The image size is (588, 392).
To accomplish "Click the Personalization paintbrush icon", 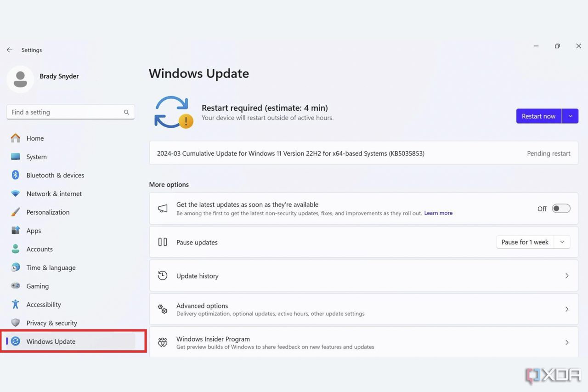I will click(16, 212).
